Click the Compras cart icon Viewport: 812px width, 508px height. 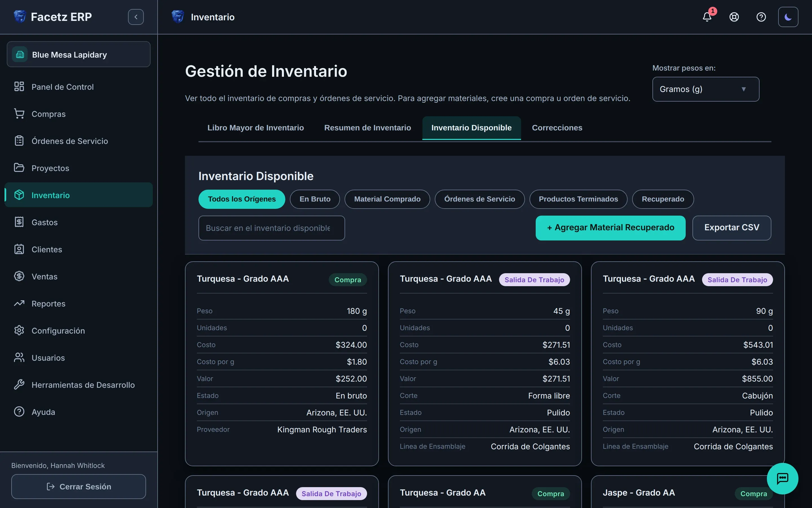pos(19,113)
